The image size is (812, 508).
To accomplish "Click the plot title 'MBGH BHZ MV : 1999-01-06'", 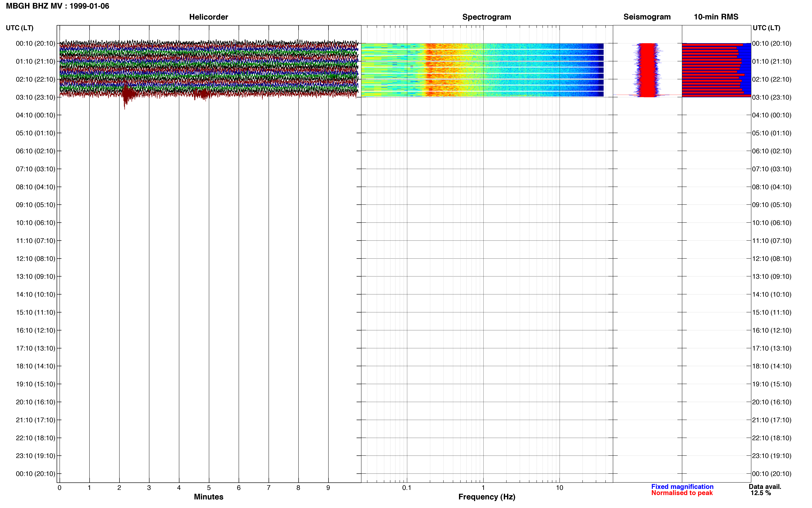I will 57,6.
